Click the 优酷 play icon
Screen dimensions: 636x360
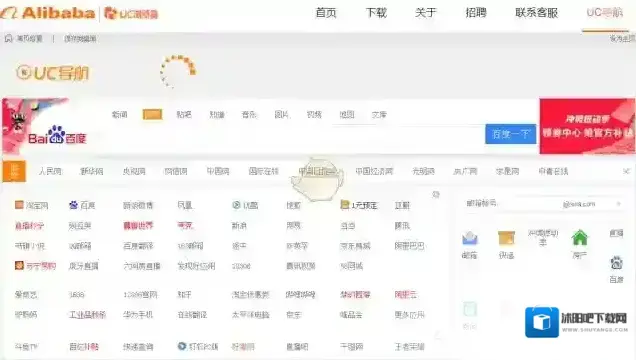236,205
